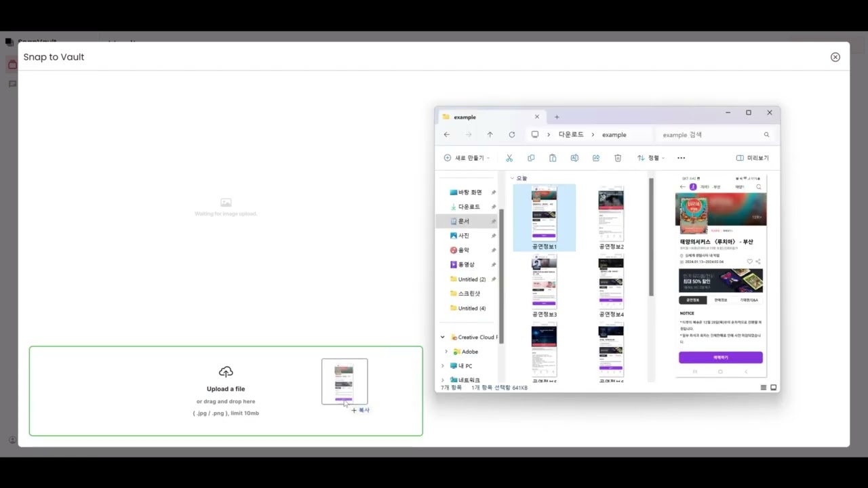868x488 pixels.
Task: Click the purple 예매하기 button in preview
Action: (x=721, y=357)
